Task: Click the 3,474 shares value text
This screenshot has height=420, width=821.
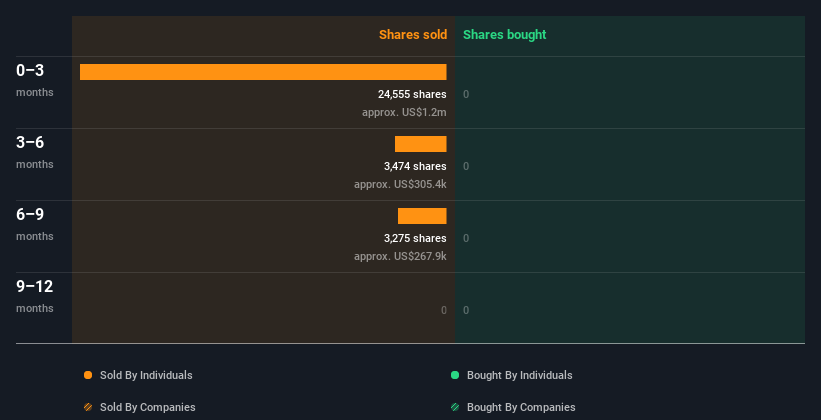Action: (x=415, y=166)
